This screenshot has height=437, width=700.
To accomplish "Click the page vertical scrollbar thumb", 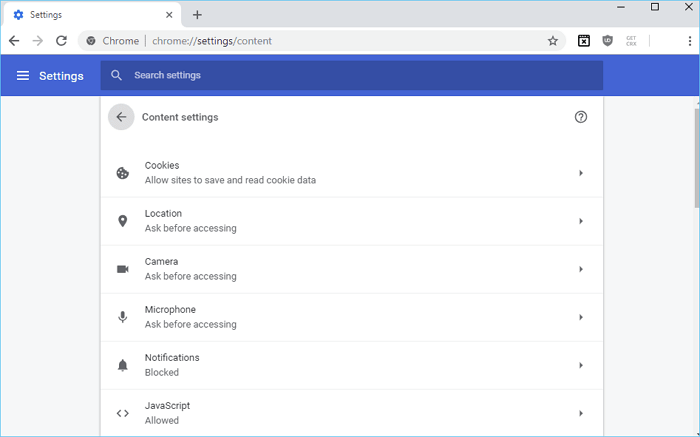I will coord(697,156).
